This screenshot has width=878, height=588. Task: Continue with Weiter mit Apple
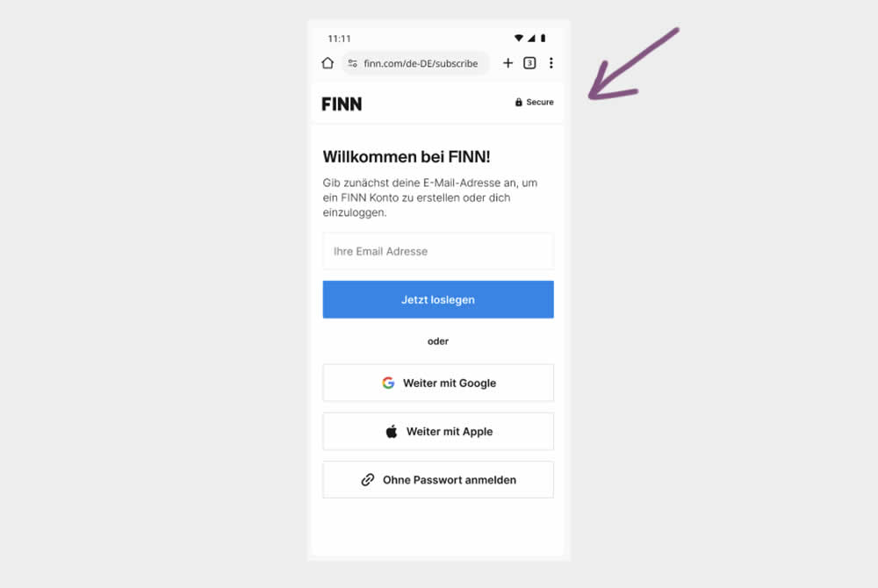point(438,432)
